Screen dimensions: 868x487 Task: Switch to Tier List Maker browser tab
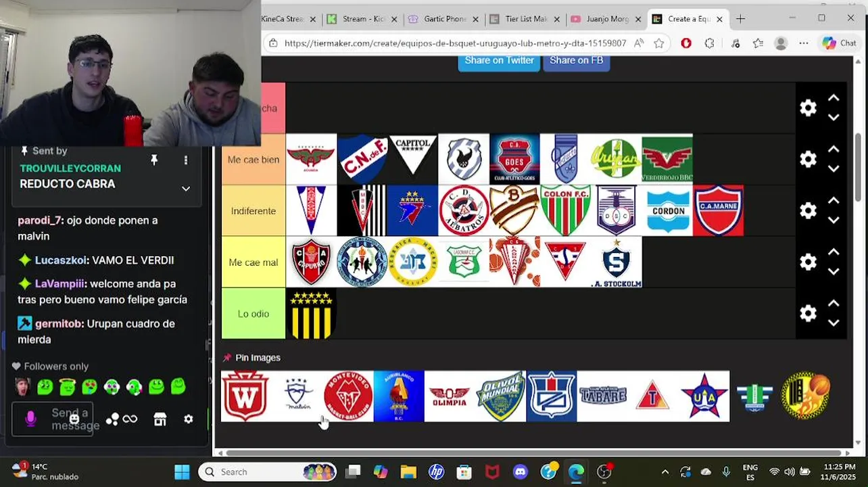point(526,19)
